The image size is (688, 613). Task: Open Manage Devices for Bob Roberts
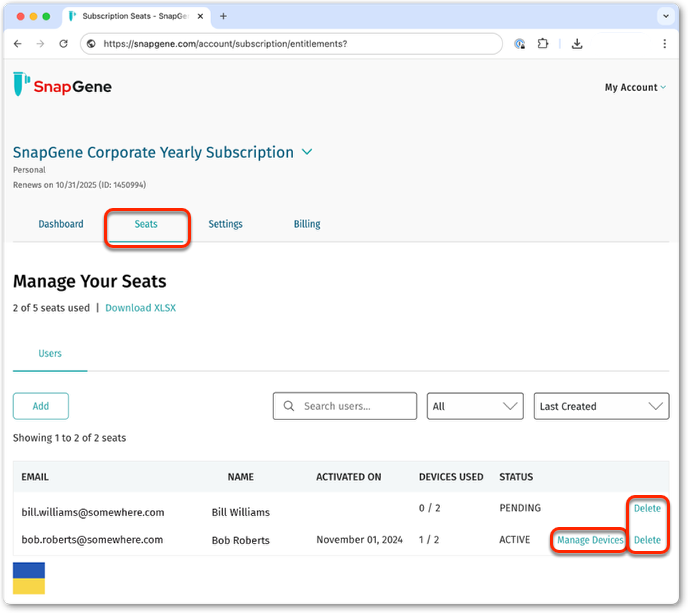[x=590, y=540]
